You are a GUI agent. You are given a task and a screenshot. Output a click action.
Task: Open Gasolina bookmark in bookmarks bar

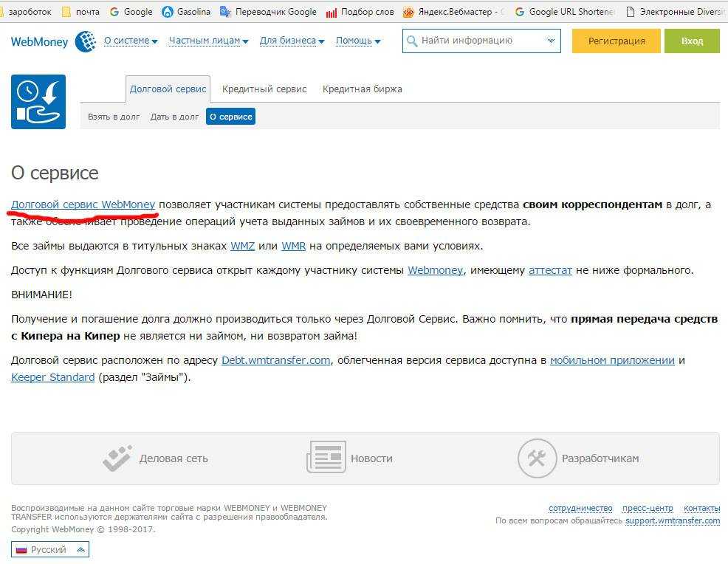[186, 12]
